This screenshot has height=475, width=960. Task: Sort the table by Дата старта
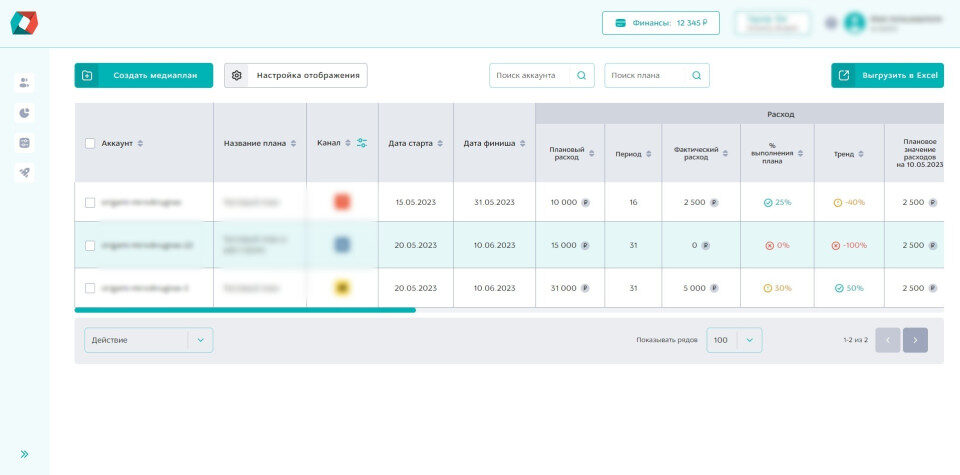coord(415,143)
